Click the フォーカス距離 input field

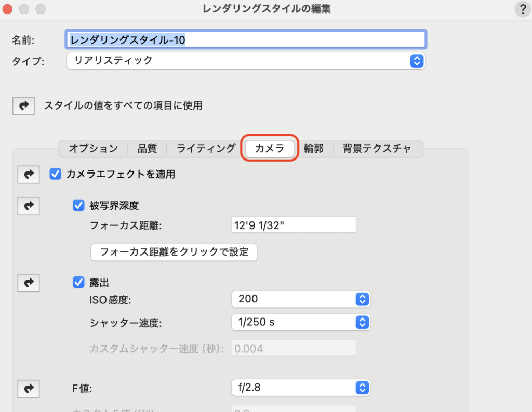tap(294, 225)
